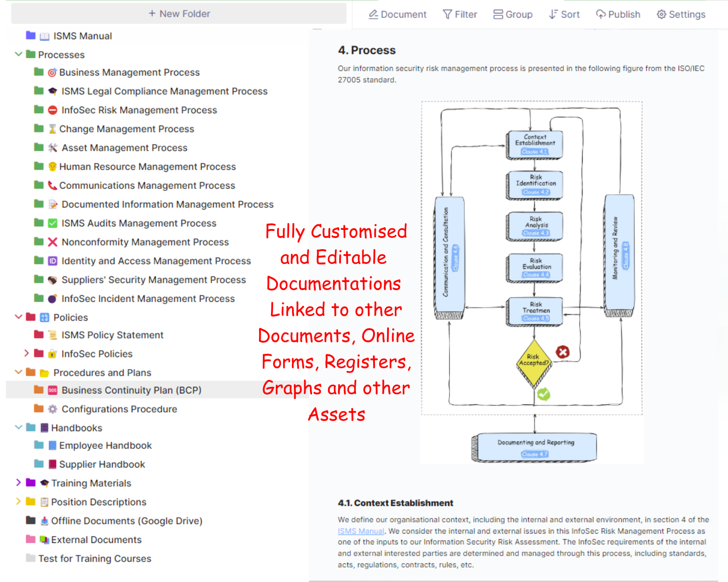Click the Group toolbar icon
The image size is (728, 582).
(x=498, y=14)
